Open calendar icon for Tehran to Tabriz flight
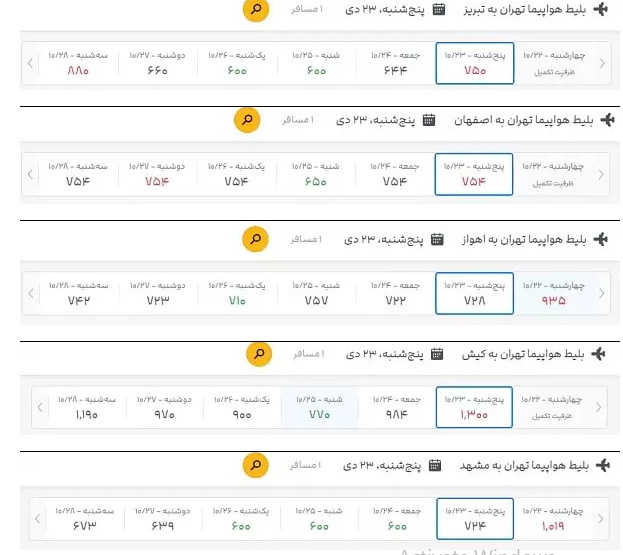623x555 pixels. [439, 10]
